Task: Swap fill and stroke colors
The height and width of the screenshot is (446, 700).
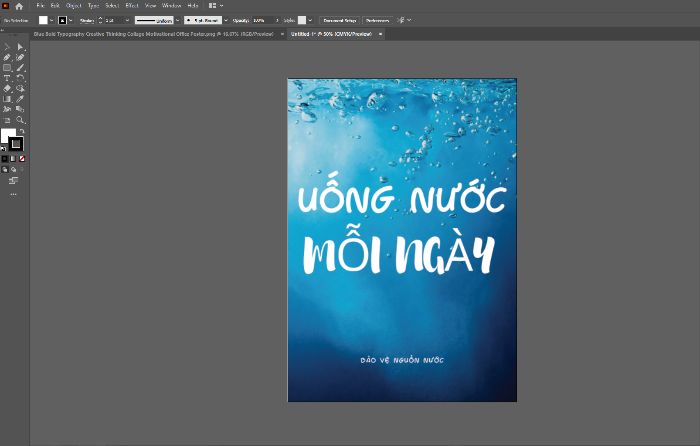Action: [21, 131]
